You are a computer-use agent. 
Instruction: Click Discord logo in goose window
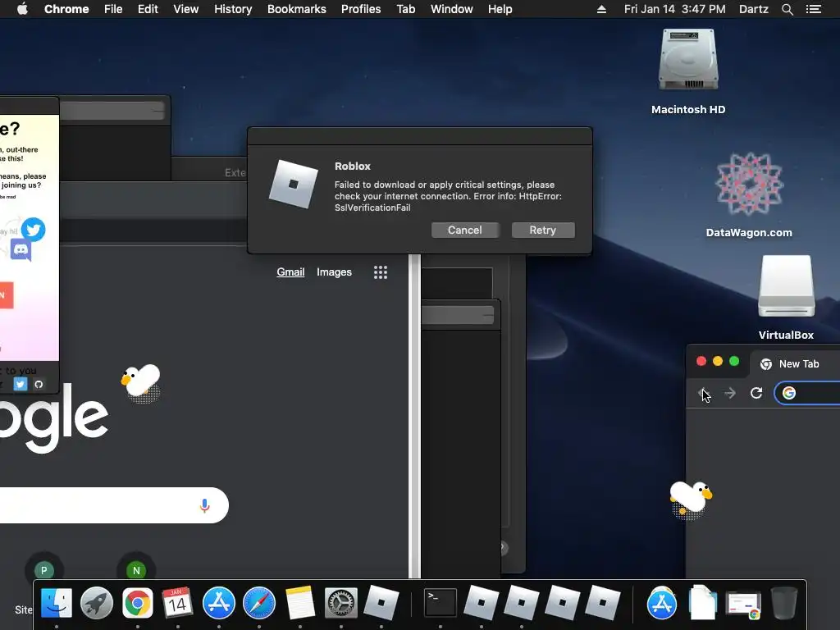click(21, 249)
